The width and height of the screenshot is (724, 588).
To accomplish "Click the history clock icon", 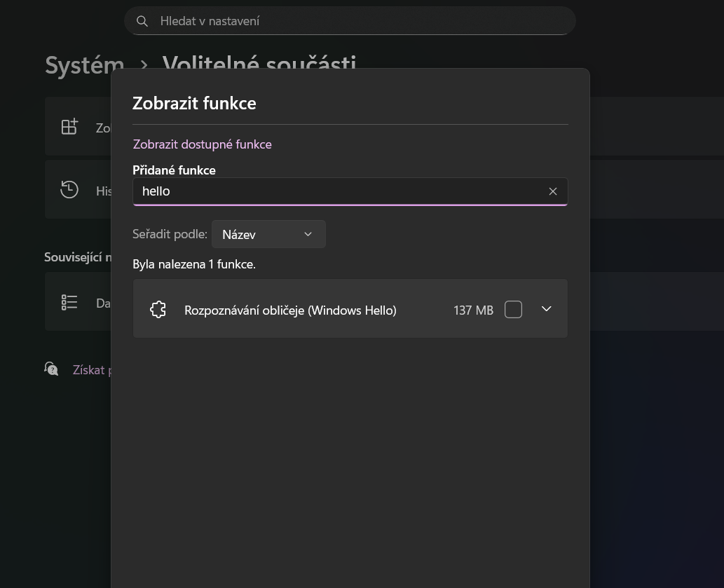I will pos(69,190).
